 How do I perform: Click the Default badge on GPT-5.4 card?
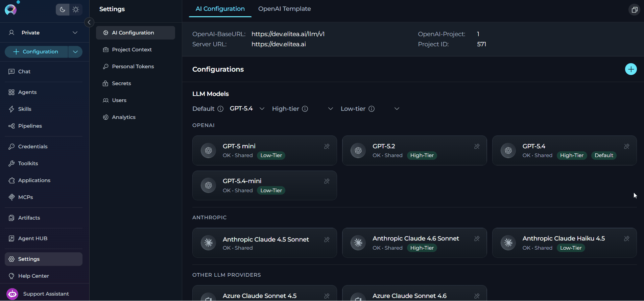(x=604, y=155)
